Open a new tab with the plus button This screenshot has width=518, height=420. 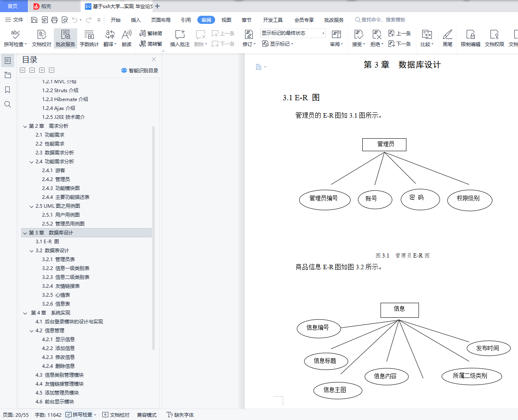(x=157, y=6)
